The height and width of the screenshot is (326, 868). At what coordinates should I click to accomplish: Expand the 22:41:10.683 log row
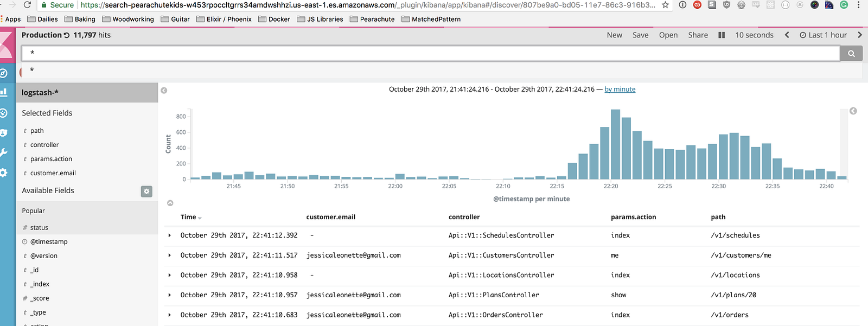pyautogui.click(x=170, y=315)
